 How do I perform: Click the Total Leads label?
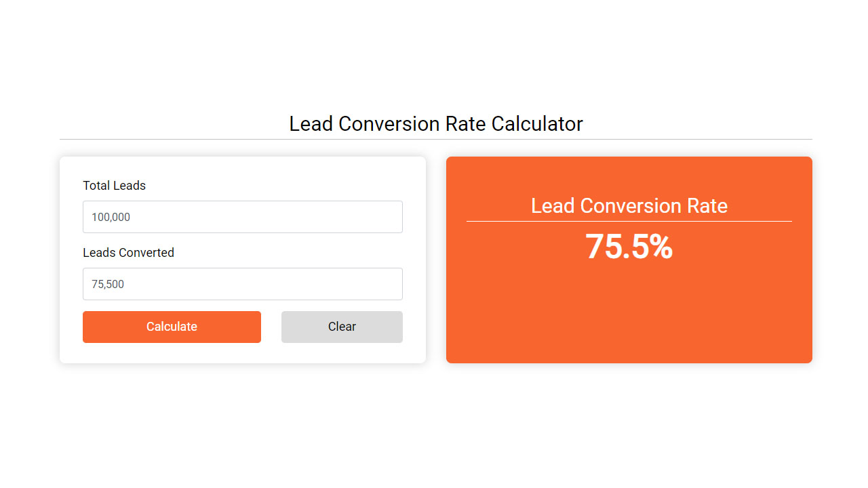point(114,185)
